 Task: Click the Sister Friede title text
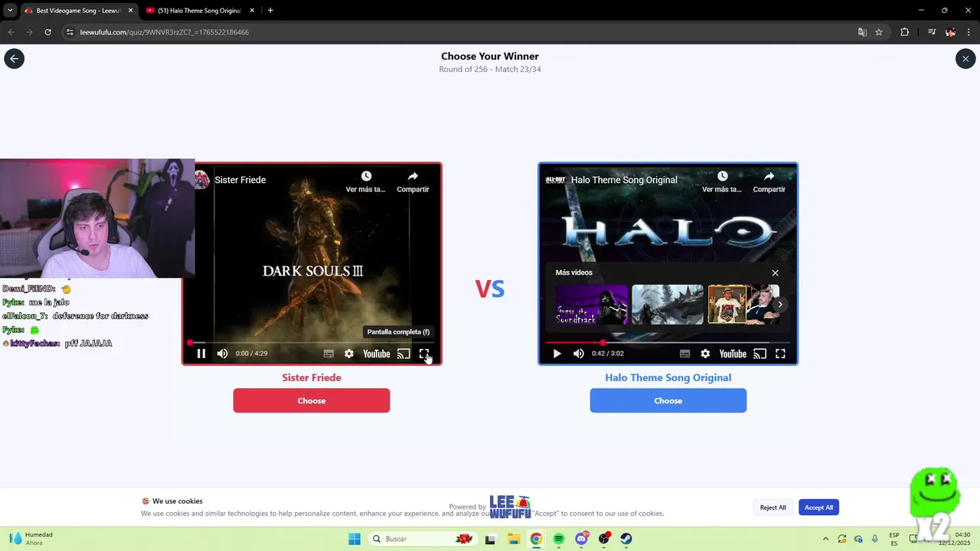(x=312, y=377)
